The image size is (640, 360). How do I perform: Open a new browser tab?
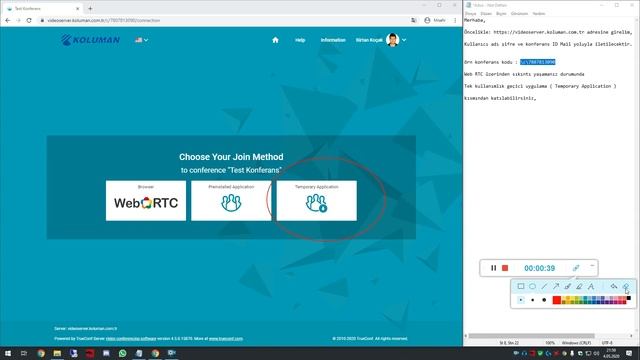(90, 9)
